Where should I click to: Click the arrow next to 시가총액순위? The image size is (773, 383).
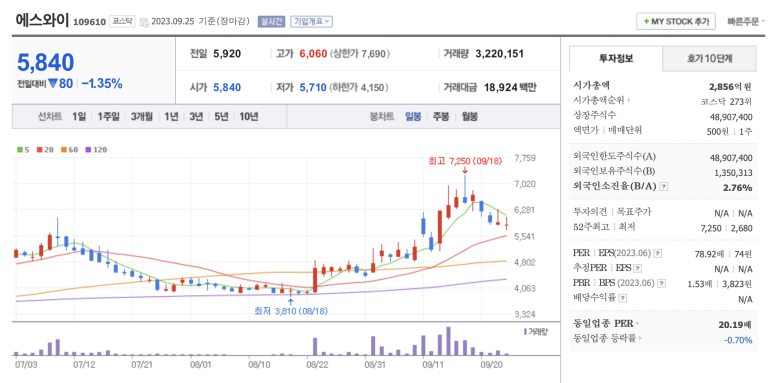tap(629, 101)
